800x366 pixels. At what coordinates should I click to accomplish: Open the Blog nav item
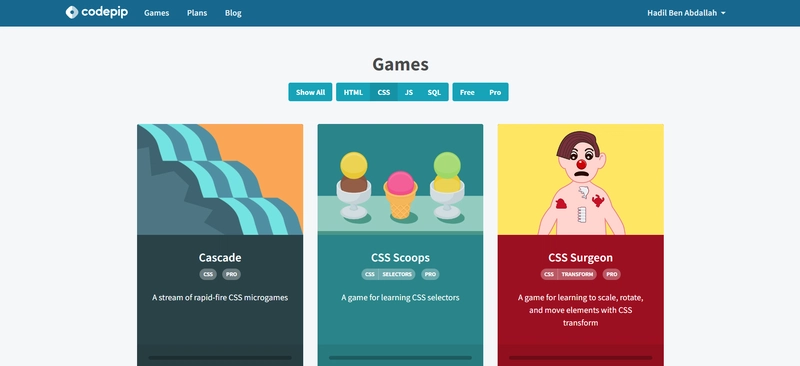click(x=233, y=13)
